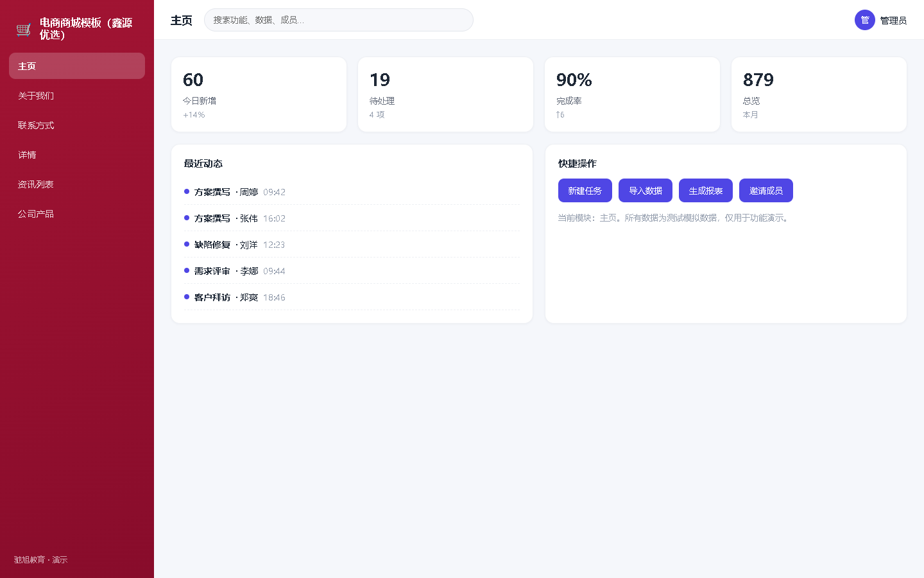Click the +14% growth value
The image size is (924, 578).
pos(194,115)
